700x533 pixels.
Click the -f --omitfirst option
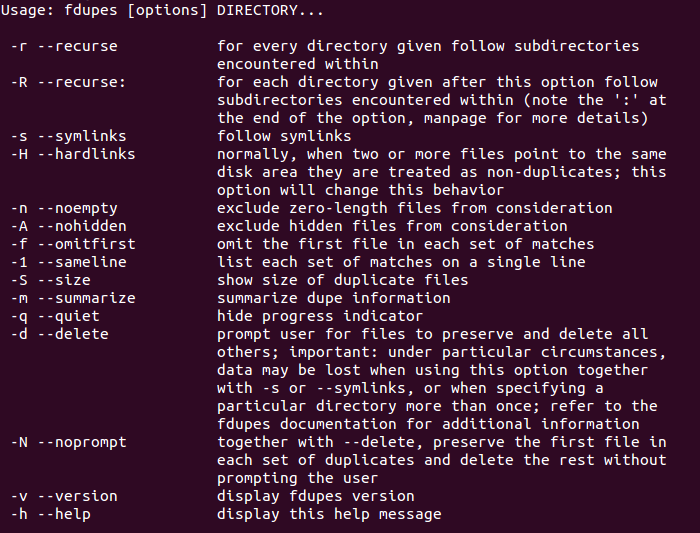click(x=73, y=244)
